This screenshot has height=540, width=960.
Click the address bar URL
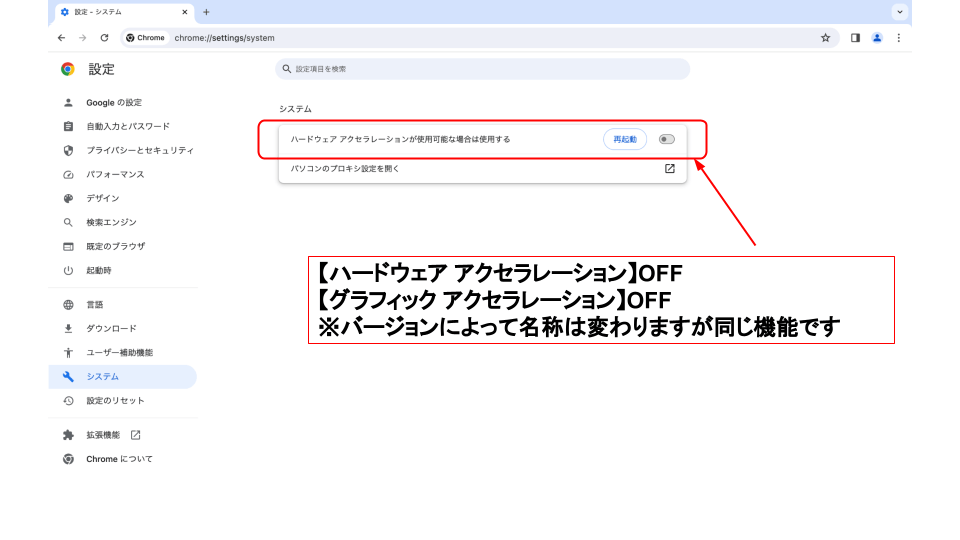tap(225, 38)
